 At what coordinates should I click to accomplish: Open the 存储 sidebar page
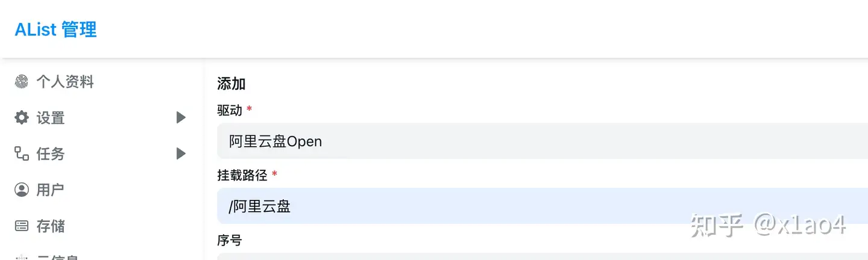(x=51, y=226)
